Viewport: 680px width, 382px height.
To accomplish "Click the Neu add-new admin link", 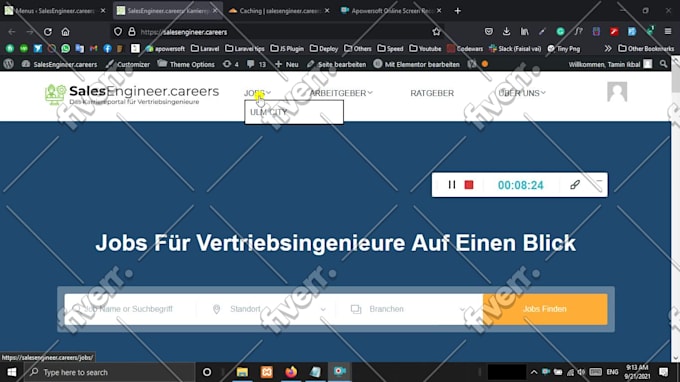I will 286,64.
